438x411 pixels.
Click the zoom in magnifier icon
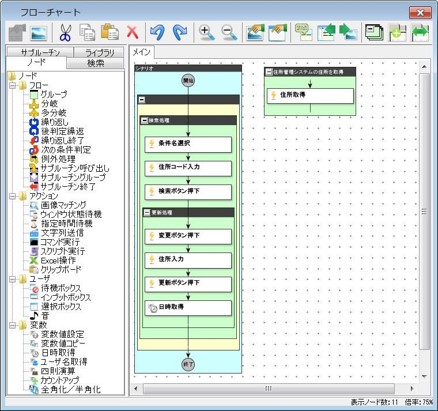206,33
